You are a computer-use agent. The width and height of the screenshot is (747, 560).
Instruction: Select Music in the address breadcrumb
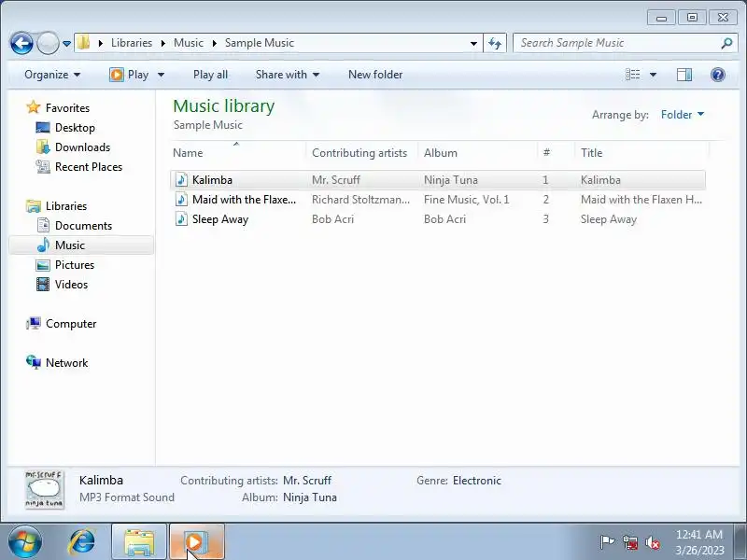[x=189, y=43]
